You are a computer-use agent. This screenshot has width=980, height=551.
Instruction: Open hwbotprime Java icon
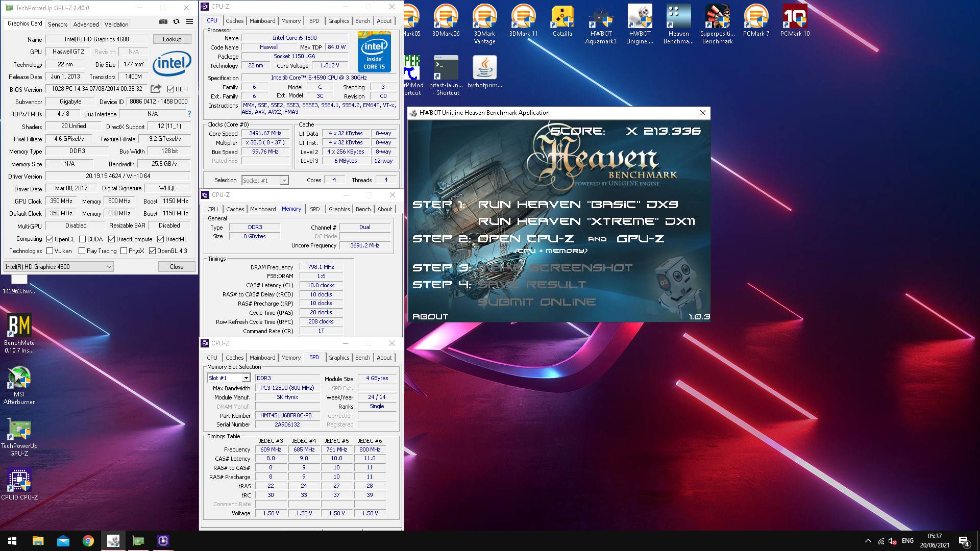(484, 72)
